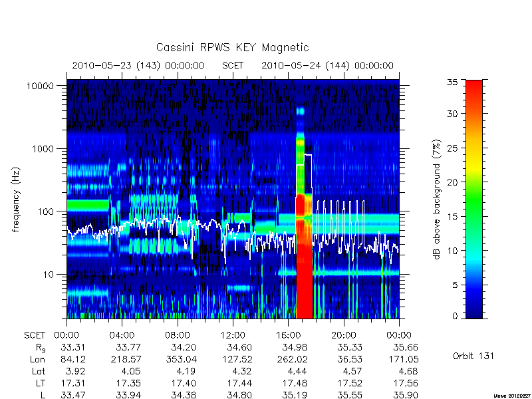This screenshot has height=399, width=532.
Task: Click the 'SCET' label above the plot
Action: pos(233,65)
